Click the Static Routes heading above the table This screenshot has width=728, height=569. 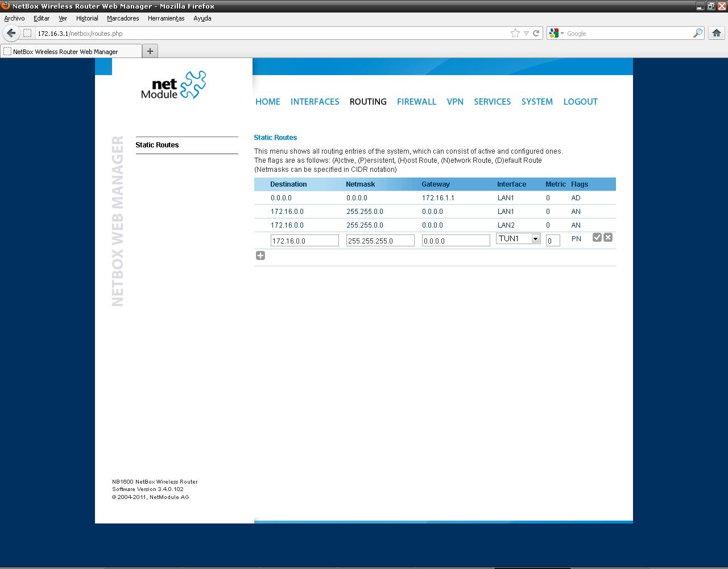point(275,138)
